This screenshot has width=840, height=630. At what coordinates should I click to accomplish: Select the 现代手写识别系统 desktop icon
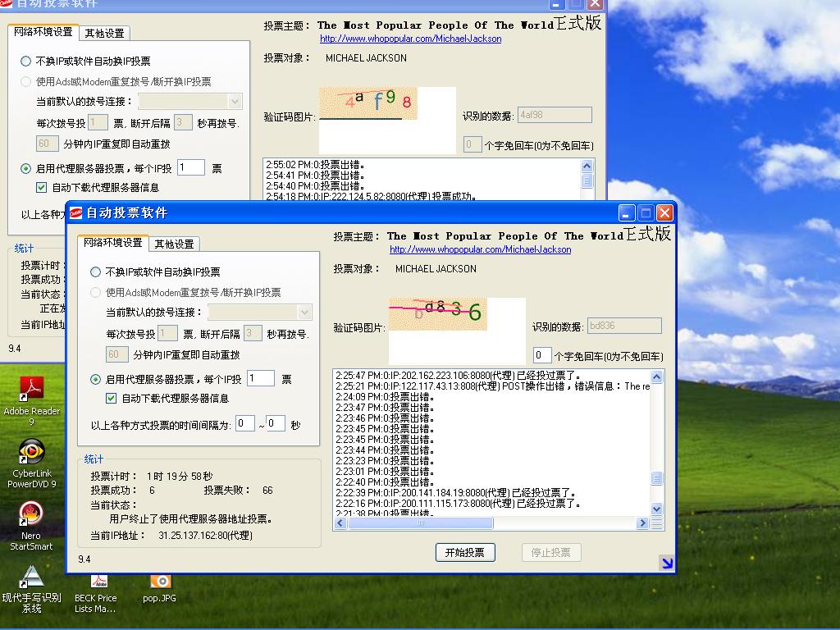(31, 577)
